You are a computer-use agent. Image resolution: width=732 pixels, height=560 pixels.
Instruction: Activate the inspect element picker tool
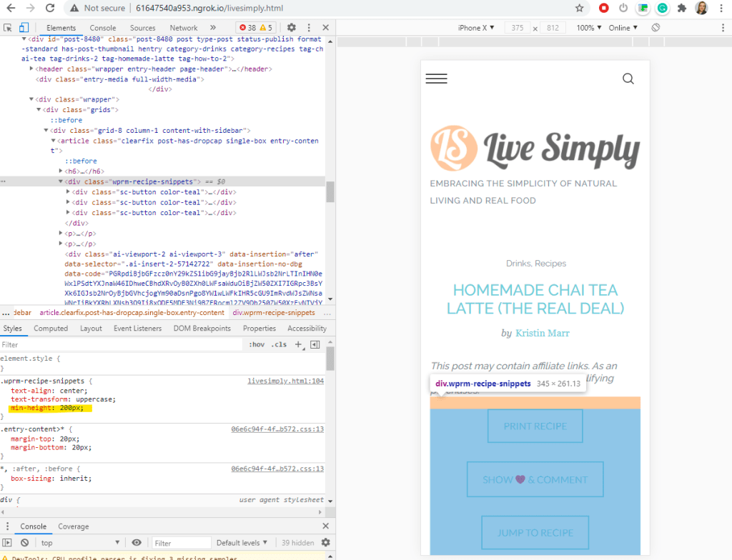pos(8,28)
